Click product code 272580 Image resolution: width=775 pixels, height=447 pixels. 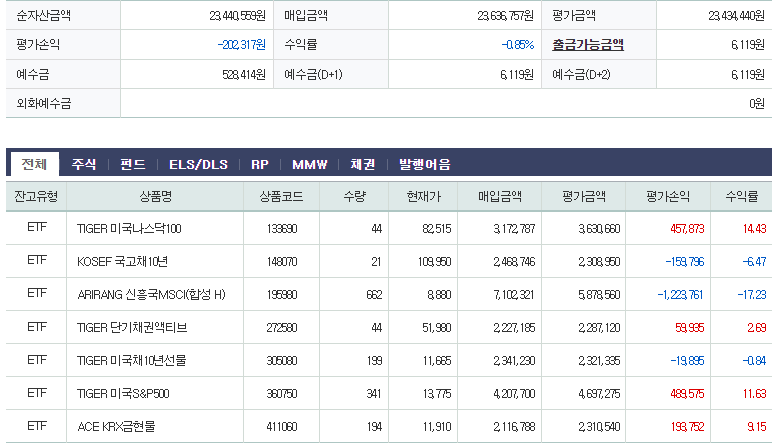click(x=282, y=328)
